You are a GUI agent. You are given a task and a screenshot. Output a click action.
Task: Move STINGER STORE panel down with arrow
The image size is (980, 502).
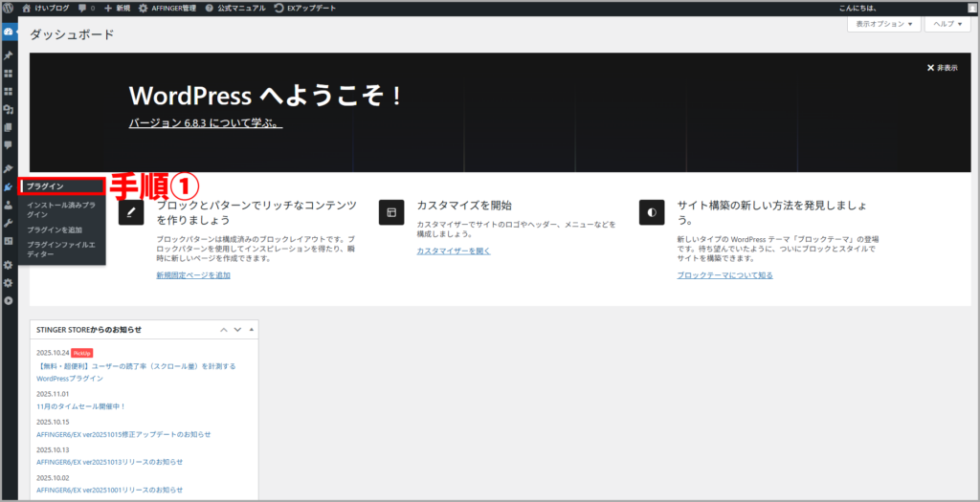click(237, 330)
